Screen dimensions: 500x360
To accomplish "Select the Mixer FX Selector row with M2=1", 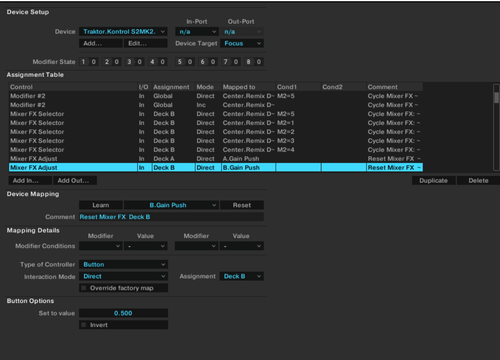I will pos(216,123).
